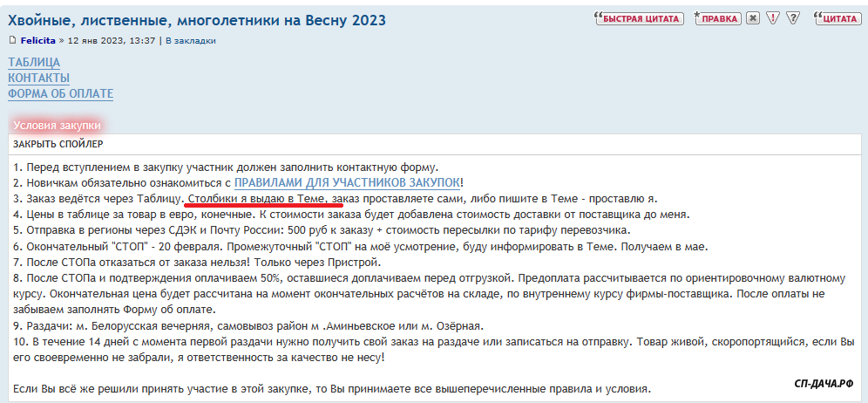Toggle the Условия закупки spoiler header

[x=57, y=126]
